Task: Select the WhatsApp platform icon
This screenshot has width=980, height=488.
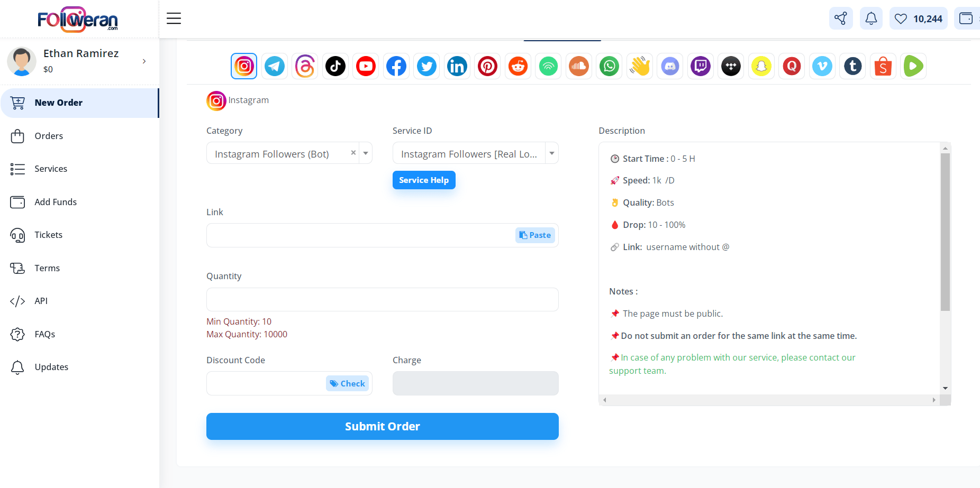Action: pyautogui.click(x=609, y=66)
